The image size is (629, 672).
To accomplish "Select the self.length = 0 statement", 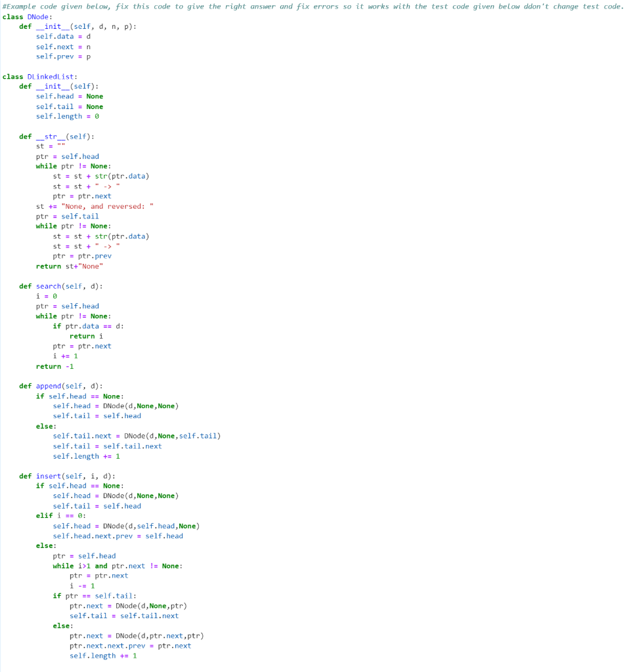I will [x=70, y=116].
